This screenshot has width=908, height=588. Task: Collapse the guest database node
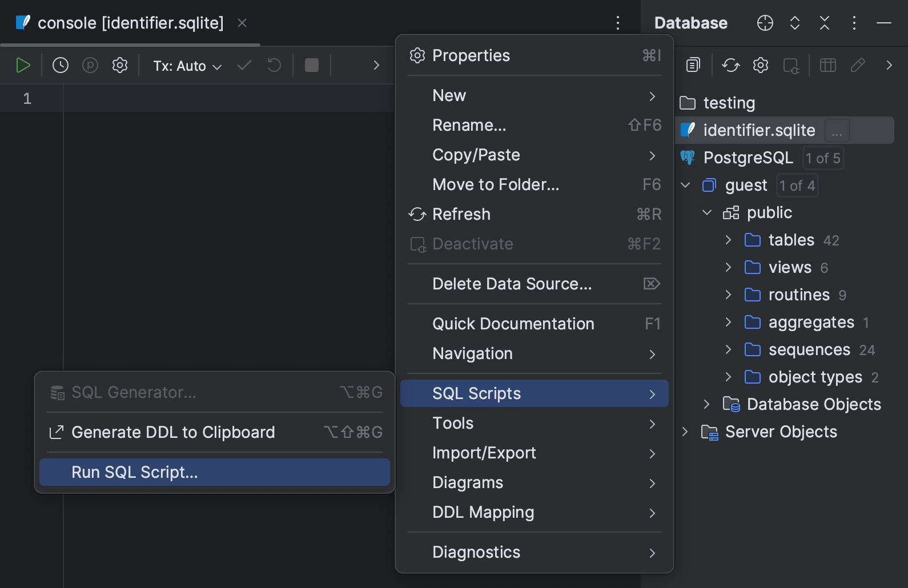pyautogui.click(x=686, y=186)
